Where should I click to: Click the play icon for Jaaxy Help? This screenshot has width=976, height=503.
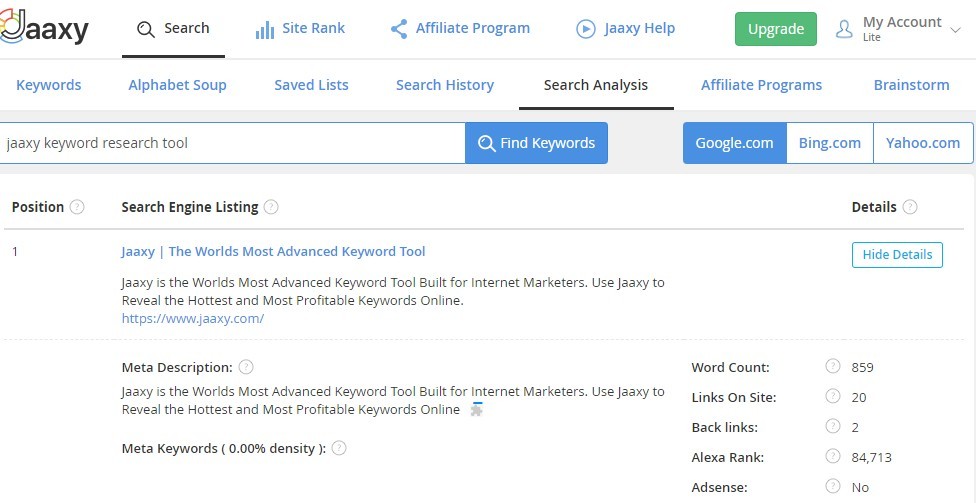point(586,29)
